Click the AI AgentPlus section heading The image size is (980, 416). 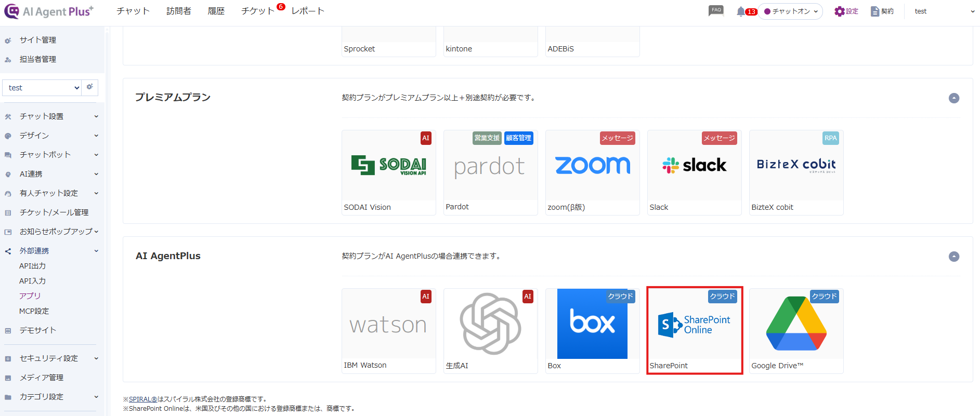[168, 256]
